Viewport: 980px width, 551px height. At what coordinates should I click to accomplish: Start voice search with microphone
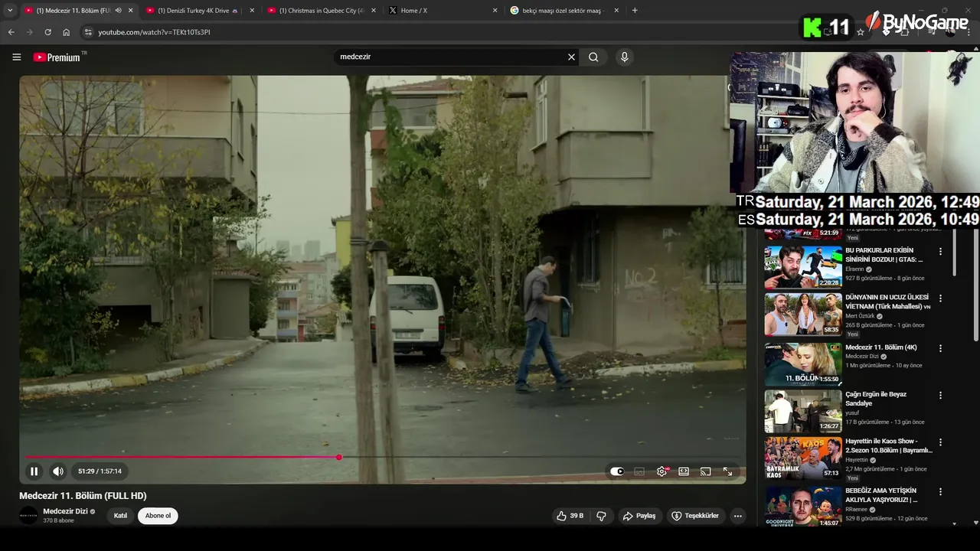point(625,57)
